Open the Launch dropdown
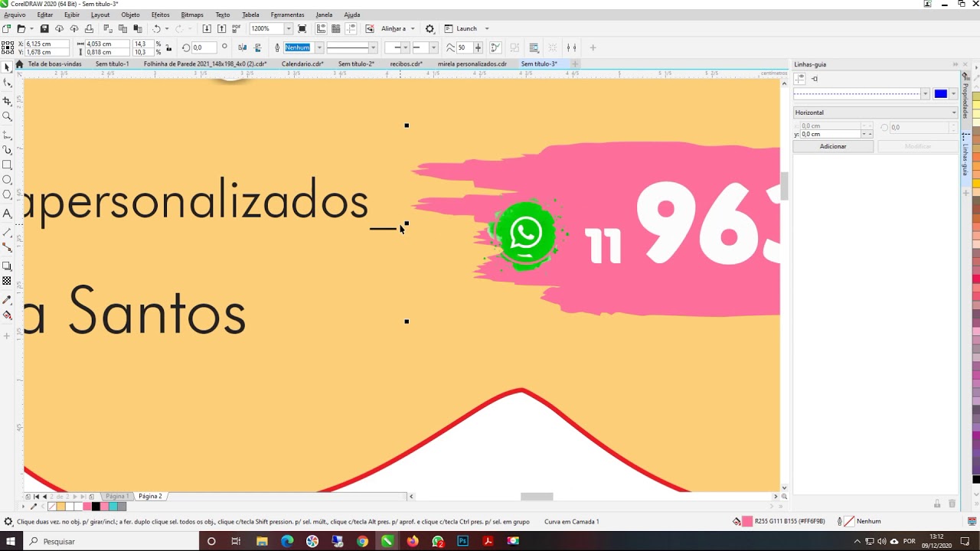 (487, 28)
